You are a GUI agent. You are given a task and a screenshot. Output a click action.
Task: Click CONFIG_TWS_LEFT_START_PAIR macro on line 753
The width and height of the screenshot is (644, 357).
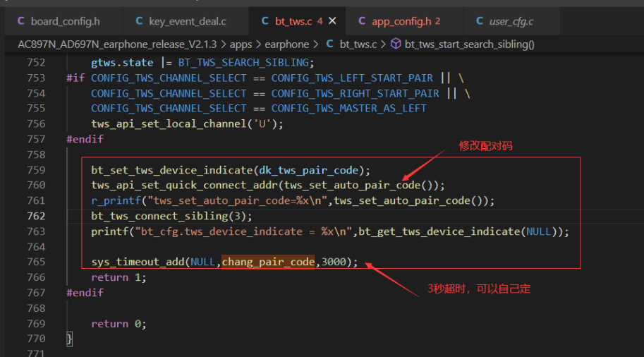352,78
